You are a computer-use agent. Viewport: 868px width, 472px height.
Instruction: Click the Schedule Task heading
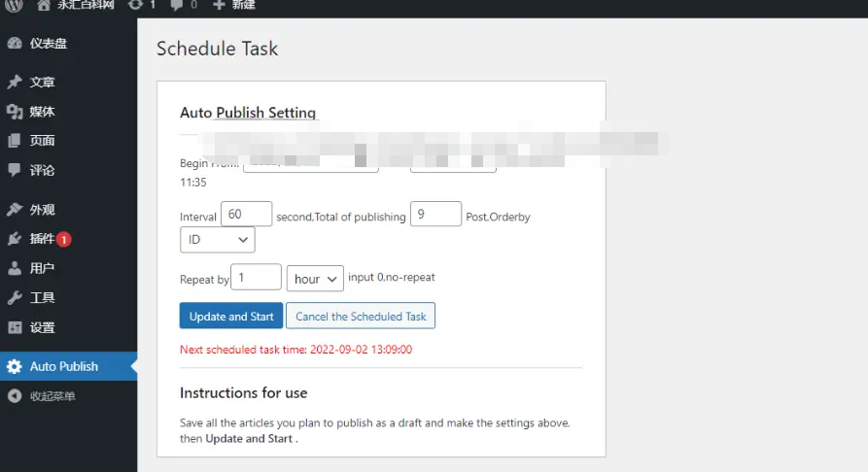pos(217,49)
